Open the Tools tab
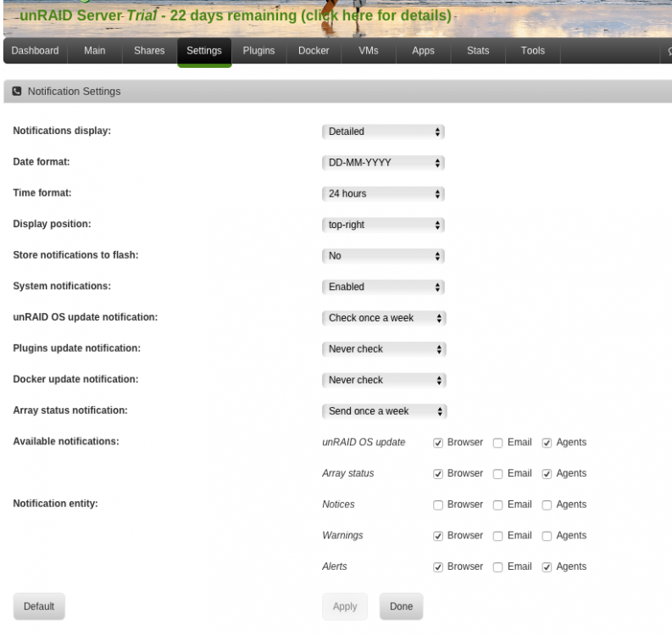672x636 pixels. (x=533, y=51)
